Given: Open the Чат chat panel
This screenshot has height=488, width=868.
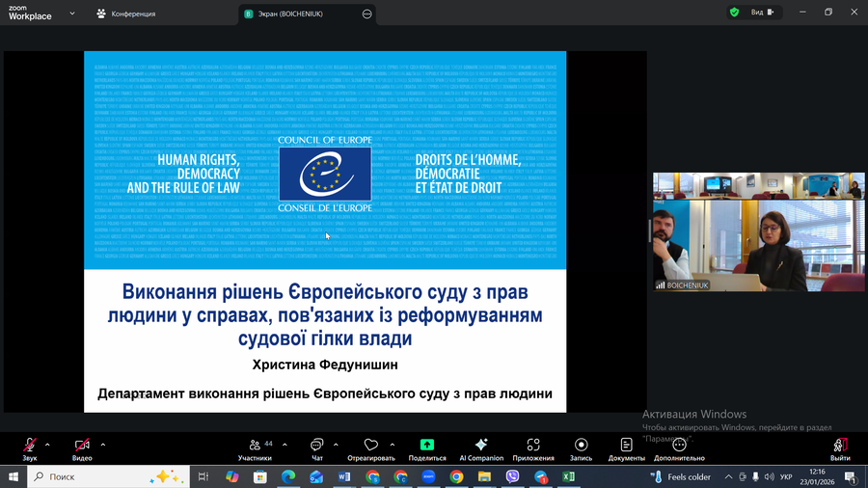Looking at the screenshot, I should pos(316,446).
